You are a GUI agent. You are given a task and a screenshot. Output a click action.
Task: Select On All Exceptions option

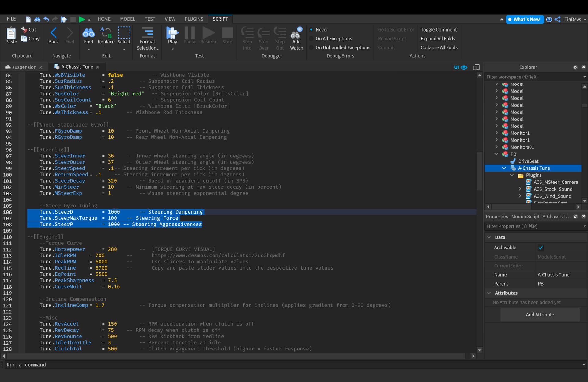point(330,39)
